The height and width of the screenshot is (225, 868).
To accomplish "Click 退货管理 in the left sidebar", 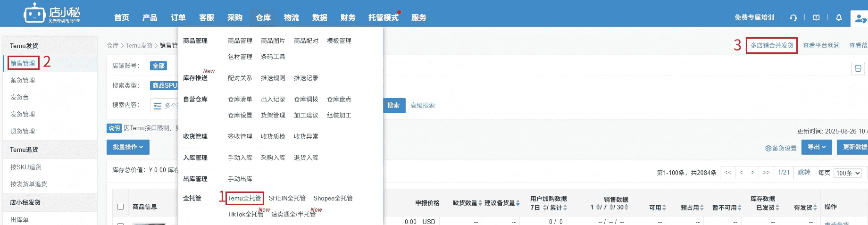I will [23, 131].
